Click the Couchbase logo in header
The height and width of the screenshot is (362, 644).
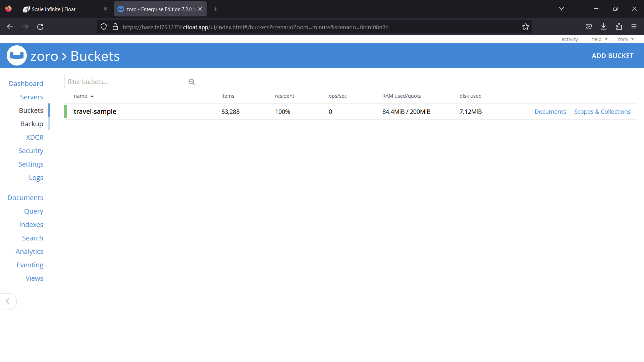[17, 55]
